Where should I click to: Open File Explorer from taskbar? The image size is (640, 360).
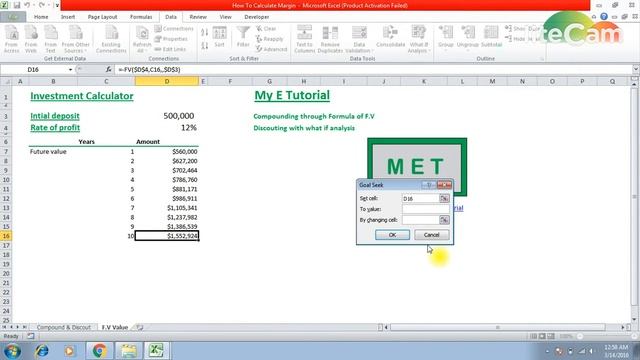point(128,351)
